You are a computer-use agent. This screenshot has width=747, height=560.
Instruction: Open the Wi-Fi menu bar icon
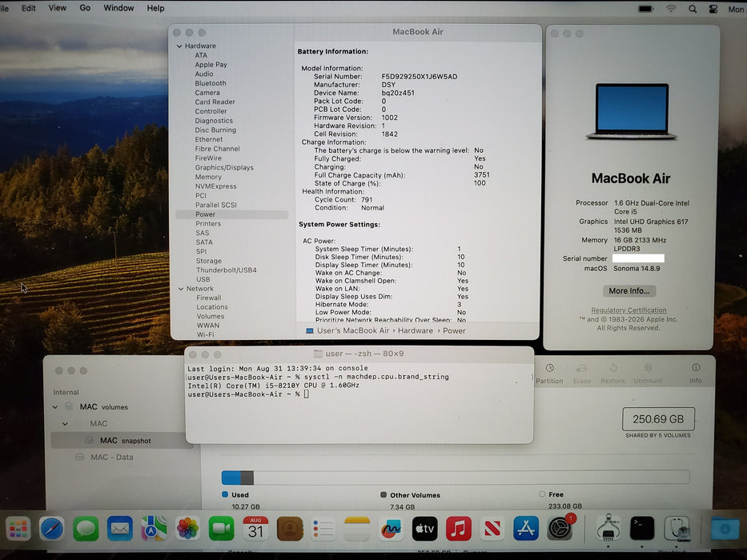coord(671,9)
